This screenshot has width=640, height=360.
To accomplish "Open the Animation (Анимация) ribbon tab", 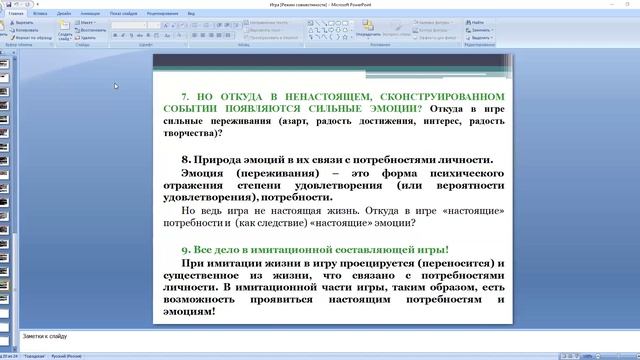I will click(90, 13).
